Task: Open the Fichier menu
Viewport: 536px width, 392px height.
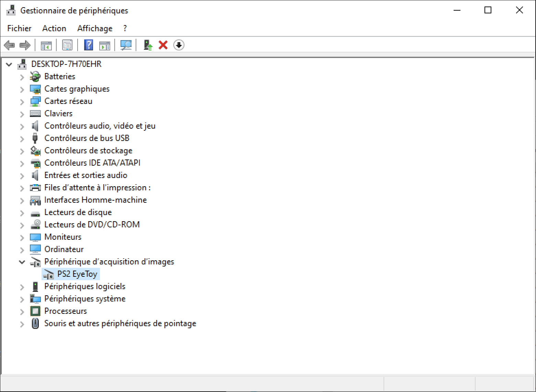Action: coord(19,28)
